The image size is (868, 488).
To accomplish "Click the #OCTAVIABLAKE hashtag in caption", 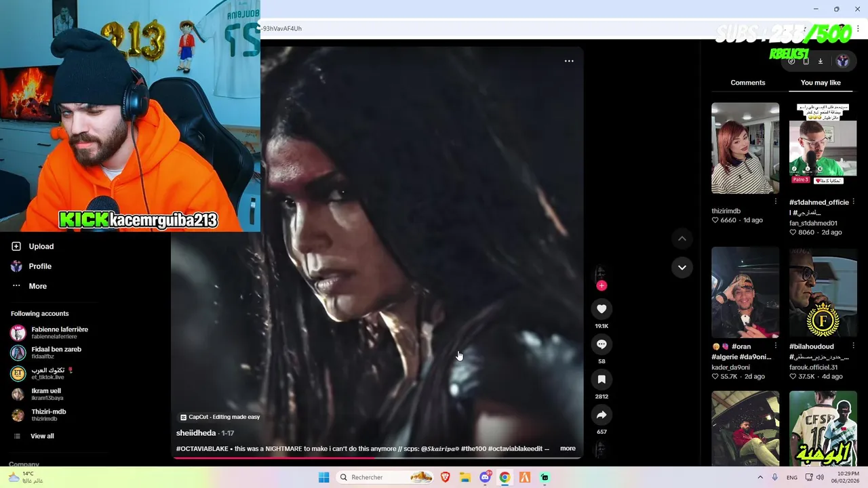I will pos(202,449).
